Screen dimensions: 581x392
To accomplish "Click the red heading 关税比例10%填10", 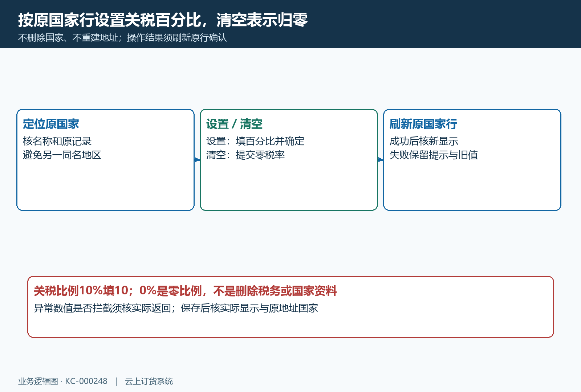I will pyautogui.click(x=81, y=291).
